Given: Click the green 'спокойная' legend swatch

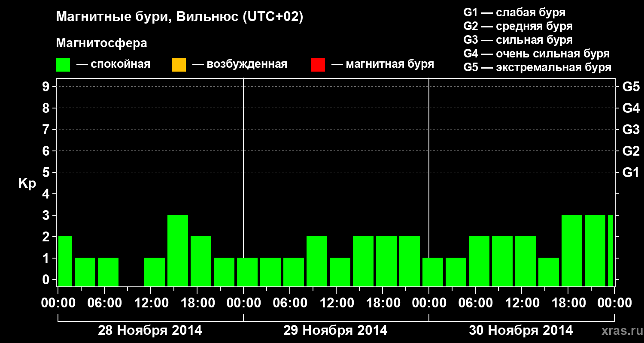Looking at the screenshot, I should [63, 65].
